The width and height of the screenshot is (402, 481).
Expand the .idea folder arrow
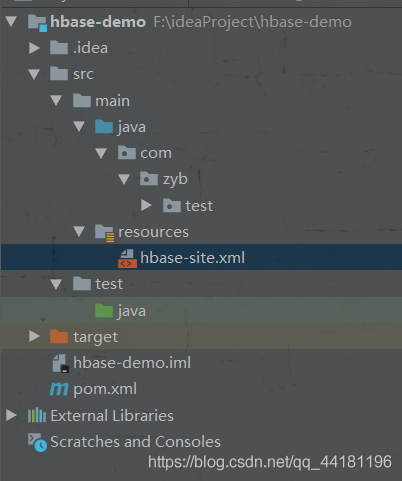[x=34, y=48]
